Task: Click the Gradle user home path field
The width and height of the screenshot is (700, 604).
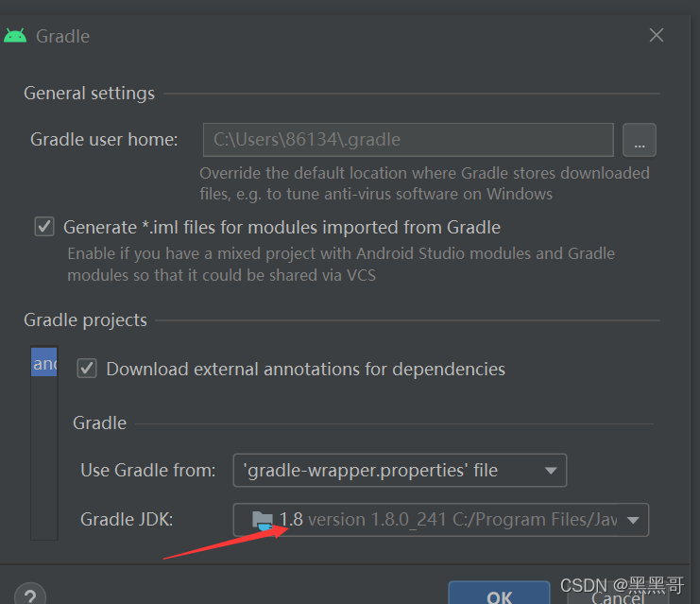Action: 408,140
